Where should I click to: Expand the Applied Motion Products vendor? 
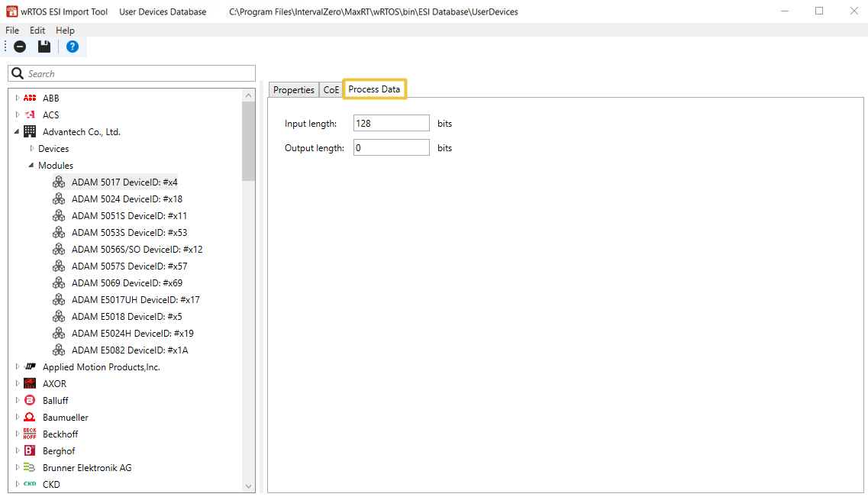pyautogui.click(x=18, y=367)
